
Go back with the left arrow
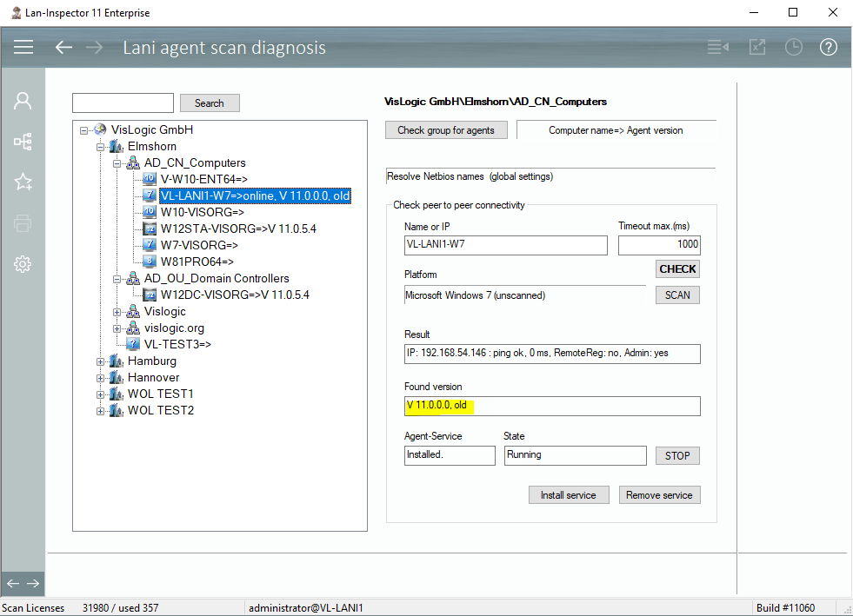click(63, 47)
